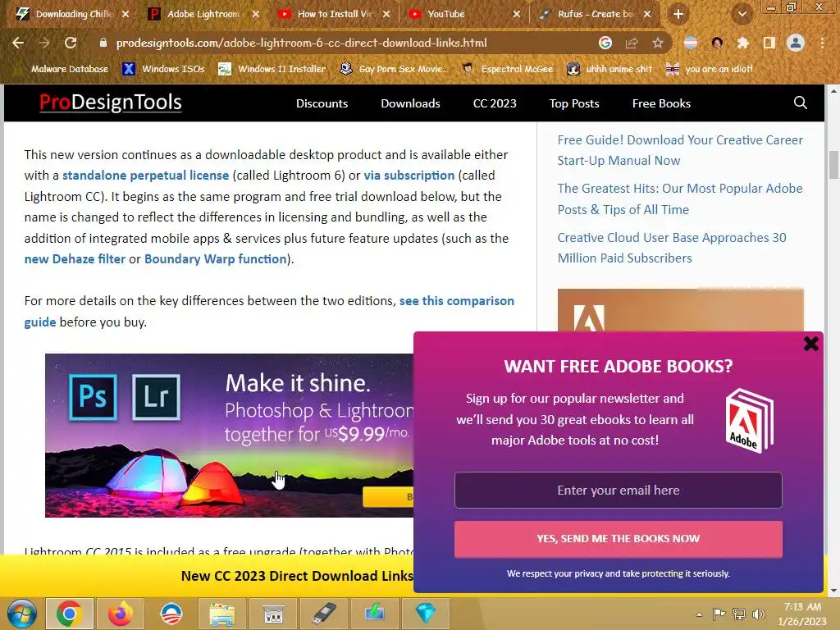Bookmark this page with star icon

click(658, 43)
